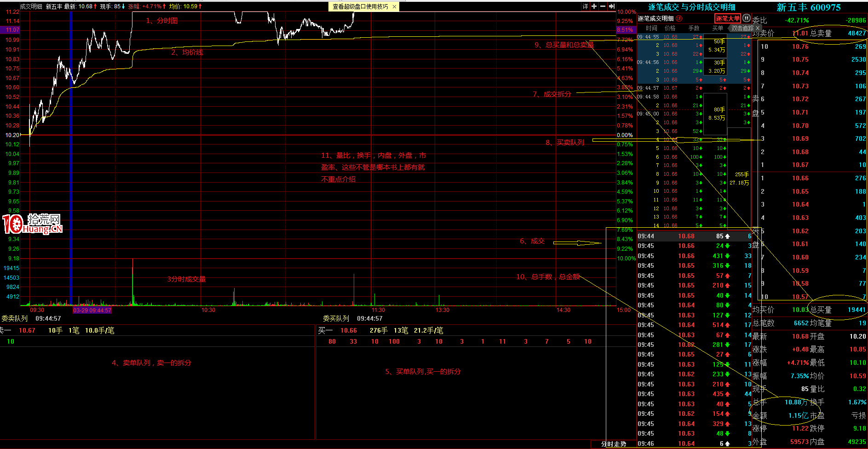Click the 成交明细 label at top left
The image size is (868, 449).
coord(31,6)
